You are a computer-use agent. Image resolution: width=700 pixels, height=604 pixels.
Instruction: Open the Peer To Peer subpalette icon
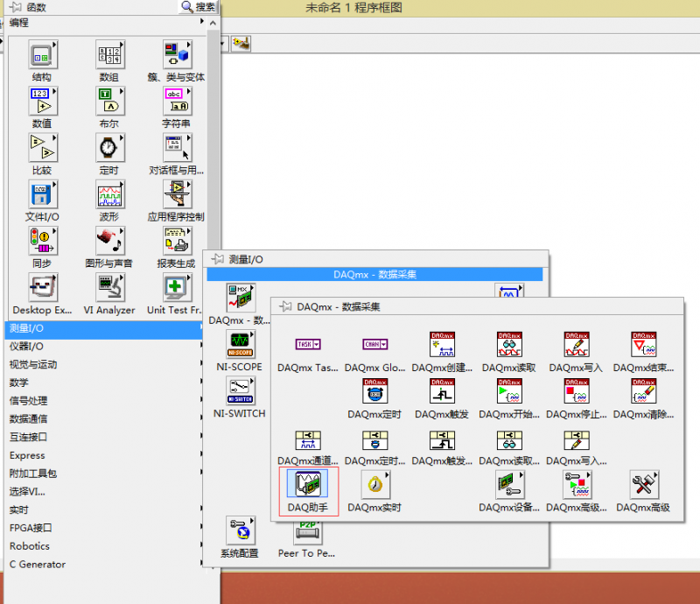(308, 531)
